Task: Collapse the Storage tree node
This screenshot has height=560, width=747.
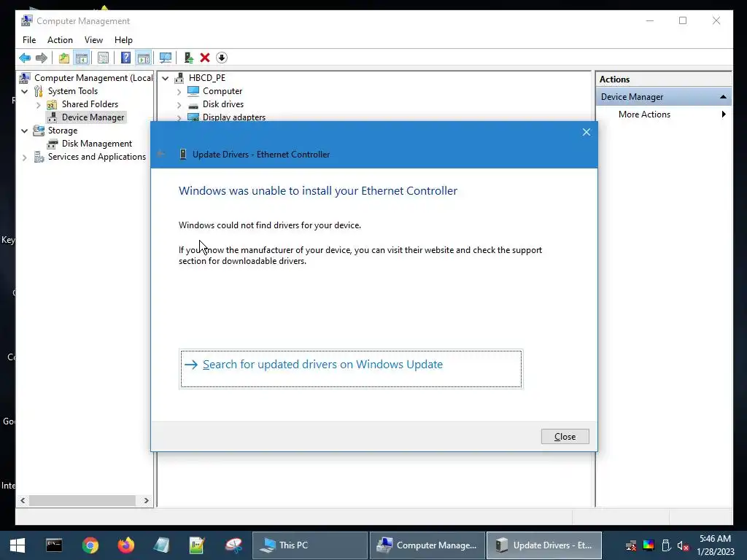Action: 24,131
